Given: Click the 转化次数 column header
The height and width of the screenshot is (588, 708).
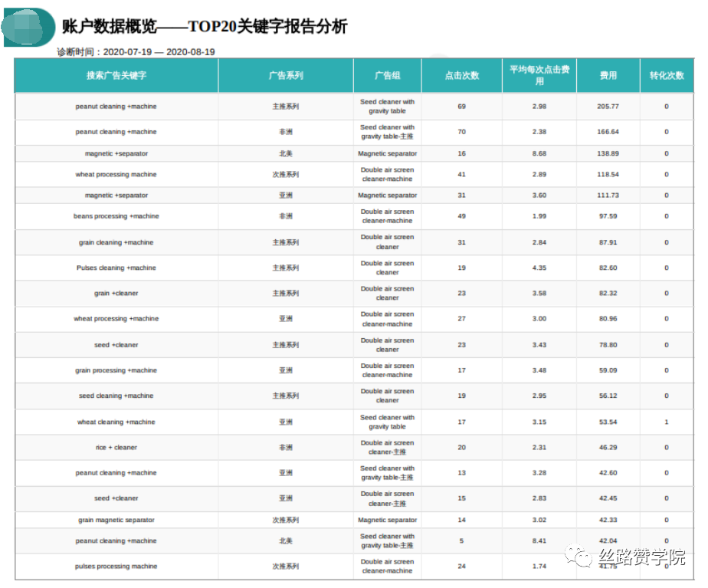Looking at the screenshot, I should (x=667, y=75).
